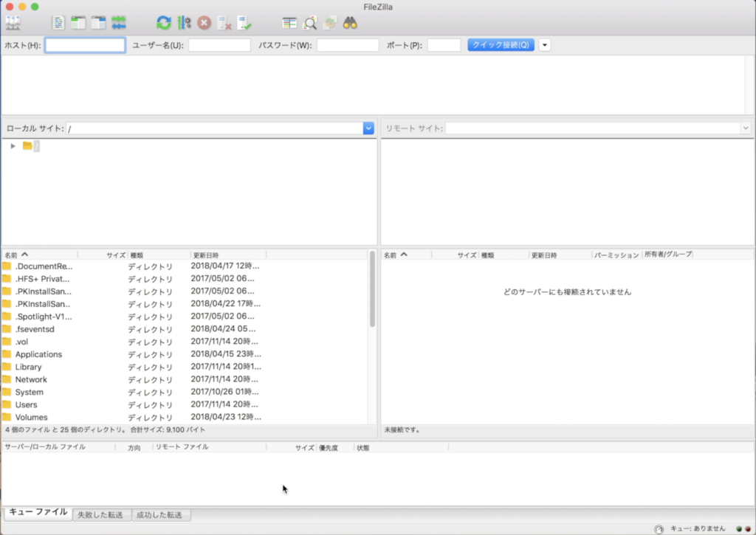This screenshot has height=535, width=756.
Task: Select the .fseventsd folder row
Action: click(184, 329)
